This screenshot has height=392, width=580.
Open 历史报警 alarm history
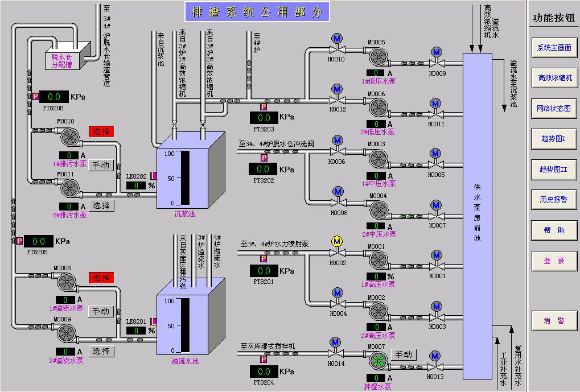[x=554, y=200]
